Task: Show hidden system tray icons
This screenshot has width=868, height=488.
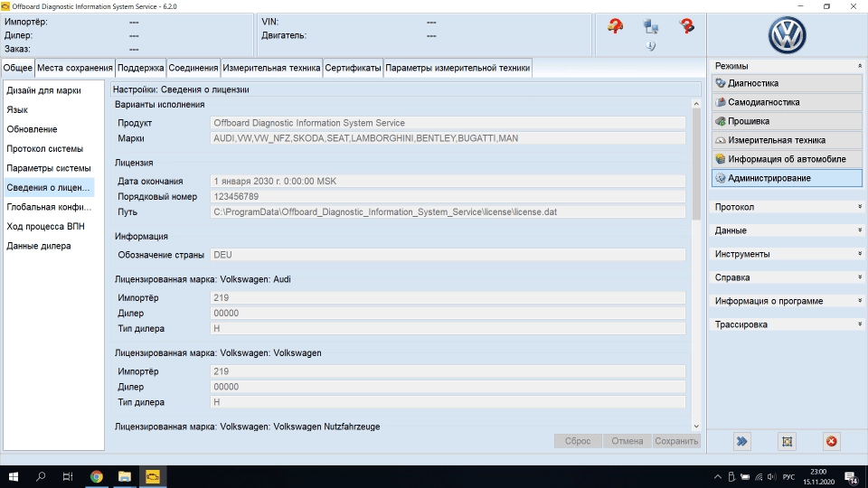Action: point(717,477)
